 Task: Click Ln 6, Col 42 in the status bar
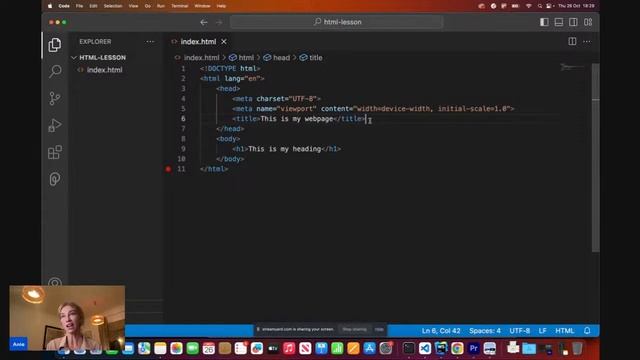(x=441, y=331)
